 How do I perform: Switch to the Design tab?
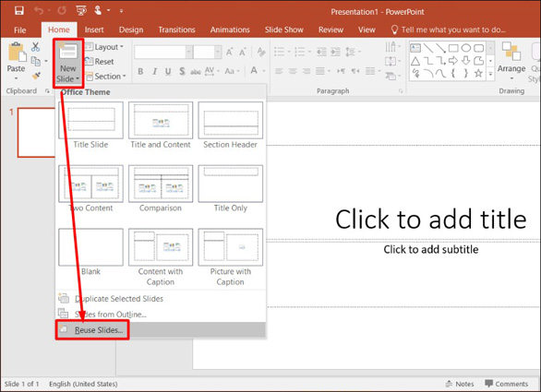point(131,30)
